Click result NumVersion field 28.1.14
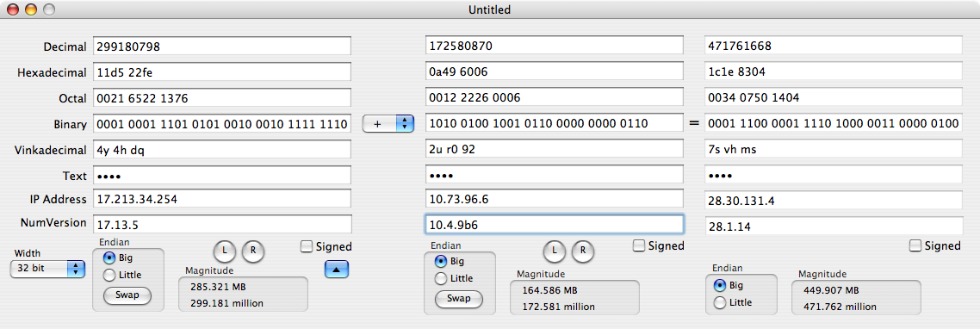 tap(833, 226)
